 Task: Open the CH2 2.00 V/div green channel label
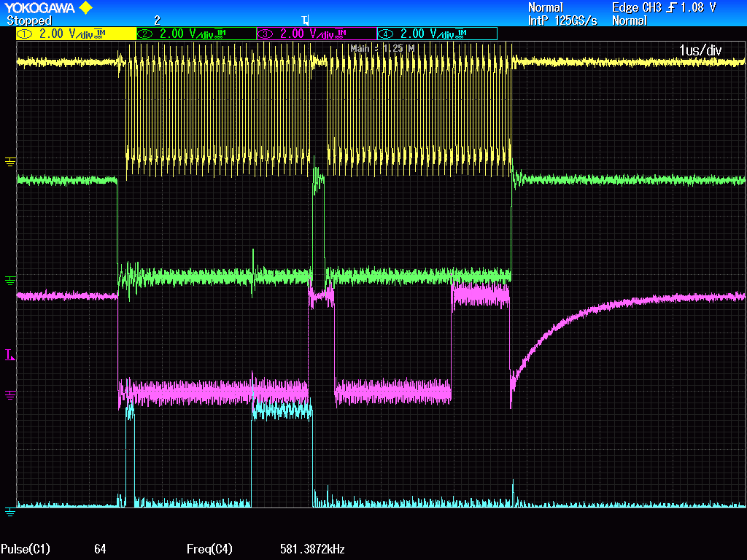(x=197, y=34)
